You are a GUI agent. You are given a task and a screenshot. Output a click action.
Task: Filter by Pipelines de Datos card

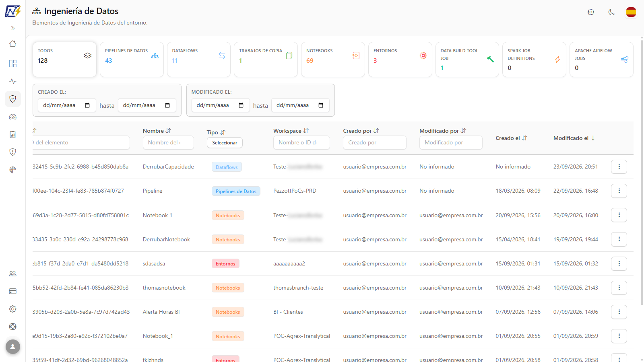pyautogui.click(x=132, y=60)
